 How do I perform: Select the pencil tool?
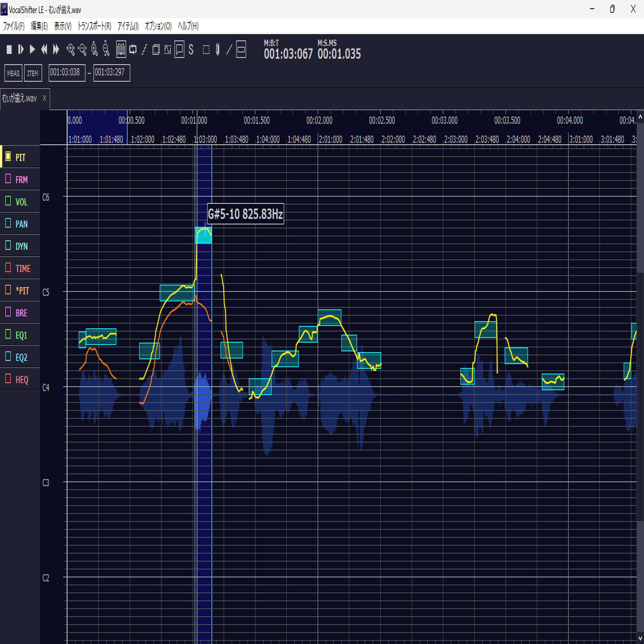218,50
